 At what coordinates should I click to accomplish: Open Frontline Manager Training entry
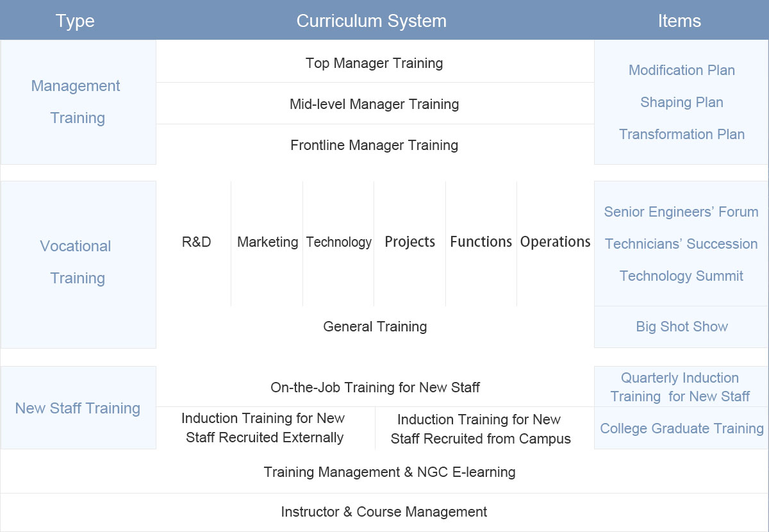pyautogui.click(x=375, y=145)
